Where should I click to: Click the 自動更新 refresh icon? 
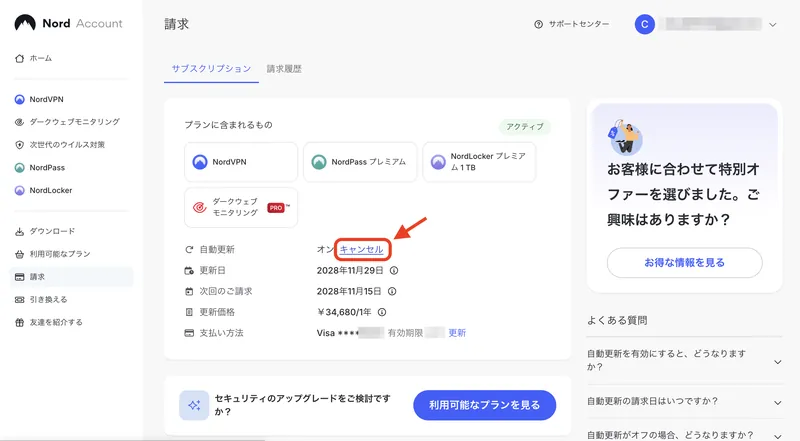tap(189, 250)
